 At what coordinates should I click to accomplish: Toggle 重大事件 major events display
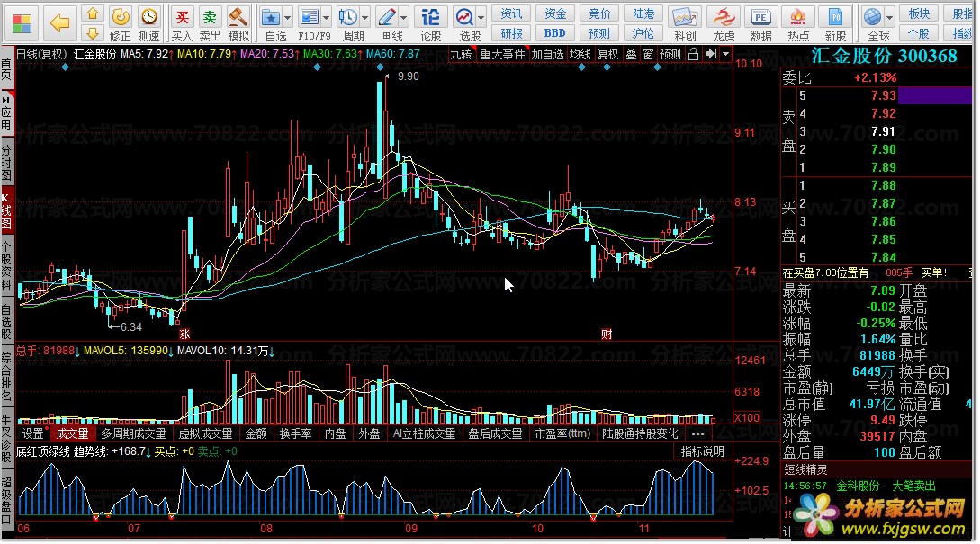pyautogui.click(x=502, y=54)
